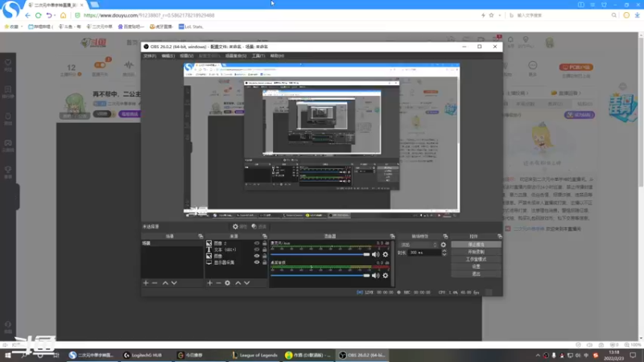Viewport: 644px width, 362px height.
Task: Adjust transition duration stepper arrows
Action: 444,253
